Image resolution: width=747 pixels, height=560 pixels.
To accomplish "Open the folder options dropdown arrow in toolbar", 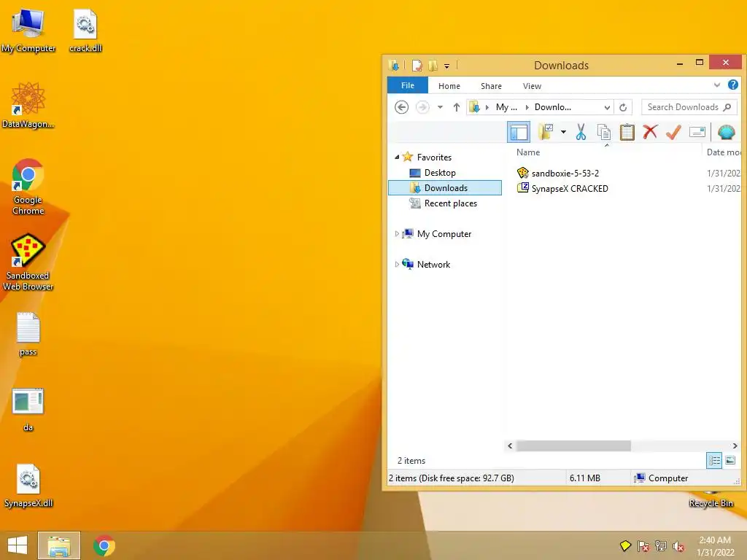I will pyautogui.click(x=563, y=132).
